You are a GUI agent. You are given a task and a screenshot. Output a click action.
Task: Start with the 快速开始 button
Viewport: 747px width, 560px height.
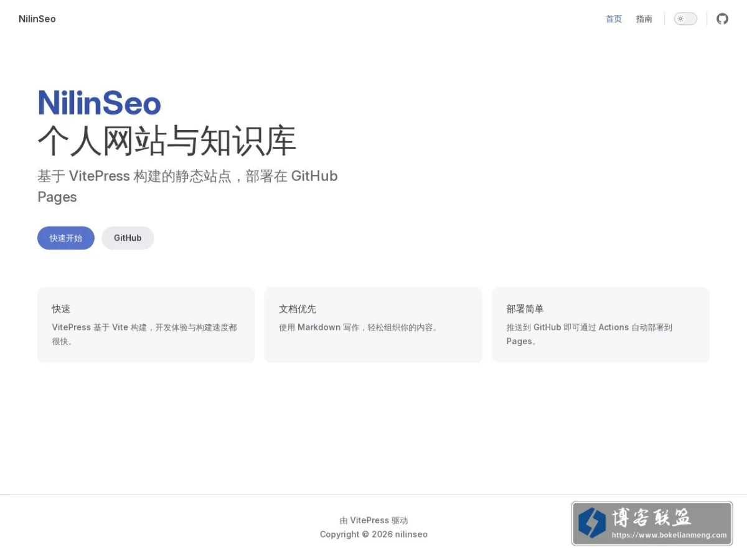click(x=66, y=238)
